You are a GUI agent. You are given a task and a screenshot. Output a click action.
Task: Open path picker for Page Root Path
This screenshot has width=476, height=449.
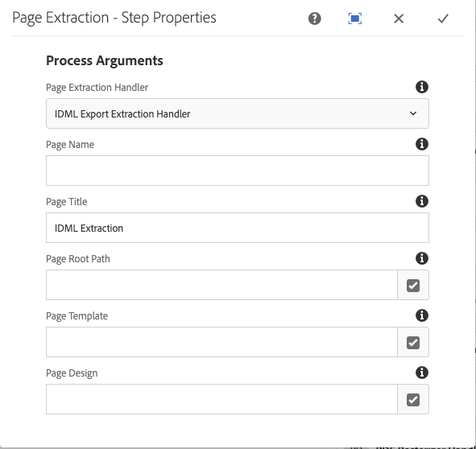point(413,285)
